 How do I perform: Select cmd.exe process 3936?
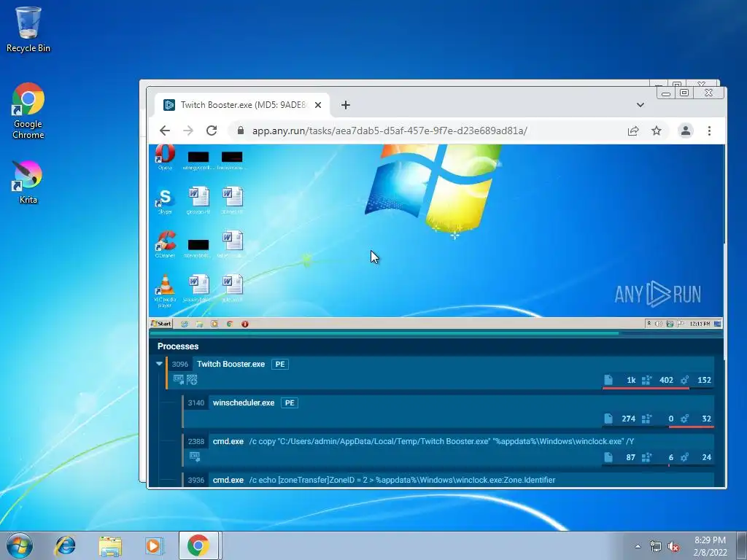coord(448,480)
